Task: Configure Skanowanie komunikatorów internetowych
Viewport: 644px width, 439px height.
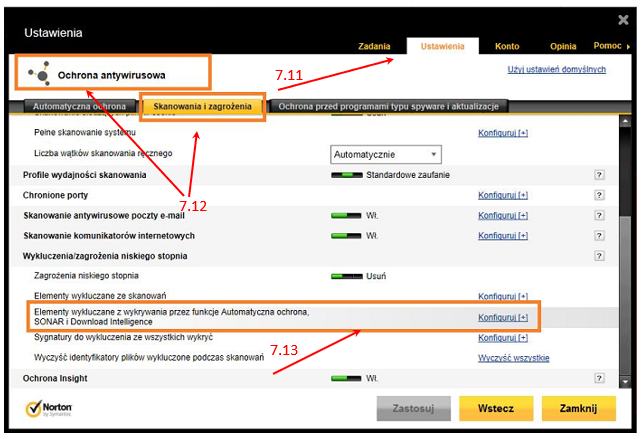Action: pos(503,236)
